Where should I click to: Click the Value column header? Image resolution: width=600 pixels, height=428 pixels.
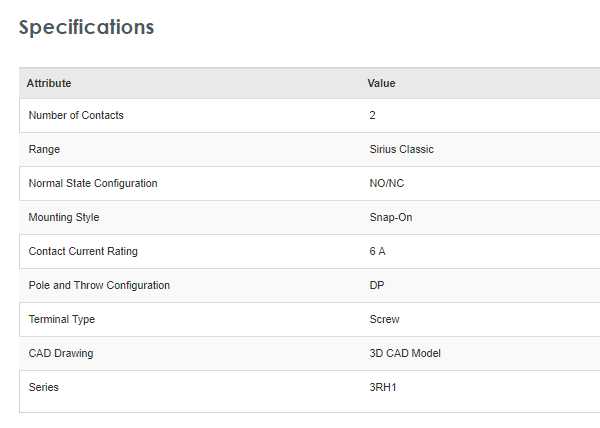381,83
